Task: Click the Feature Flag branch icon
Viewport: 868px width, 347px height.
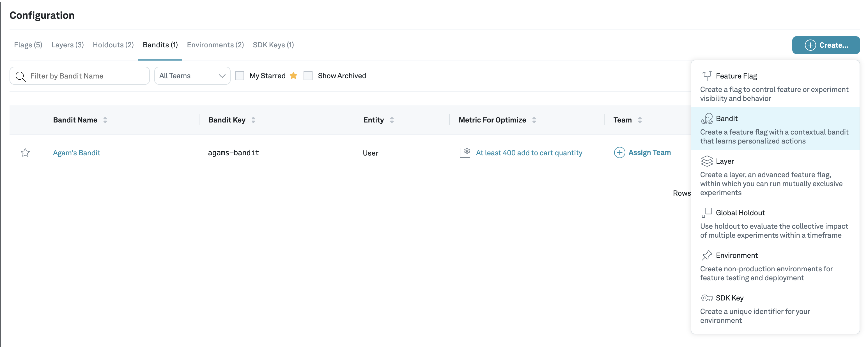Action: [707, 76]
